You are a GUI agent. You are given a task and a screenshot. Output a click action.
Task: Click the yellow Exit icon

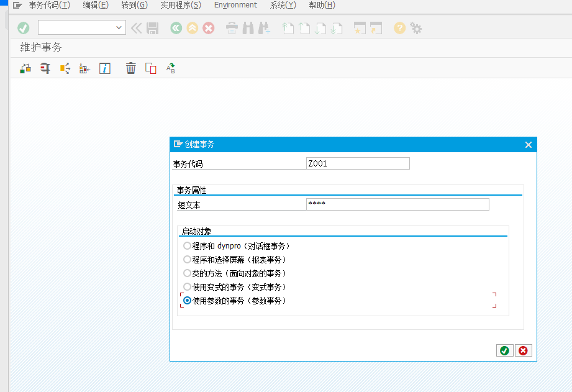(x=193, y=28)
